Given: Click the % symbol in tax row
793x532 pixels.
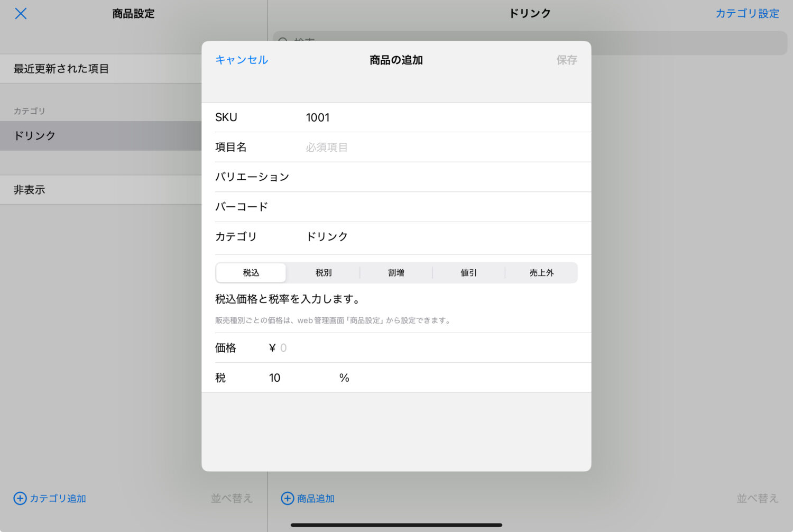Looking at the screenshot, I should click(x=344, y=378).
